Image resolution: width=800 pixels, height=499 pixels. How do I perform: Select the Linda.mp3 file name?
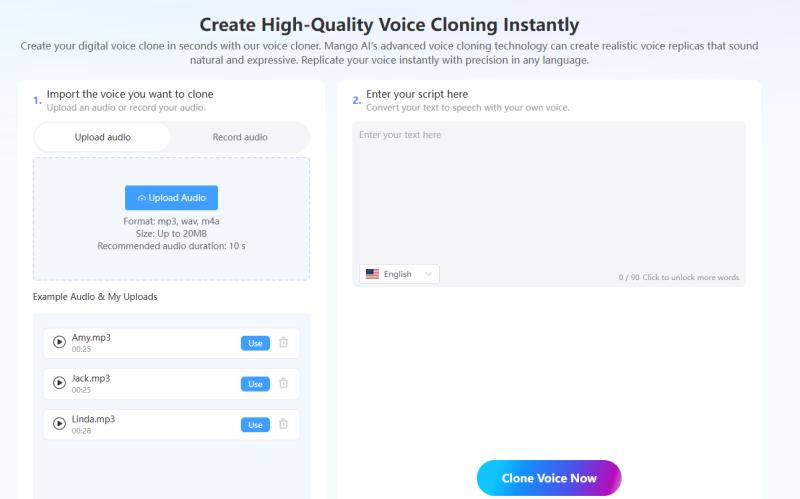coord(93,419)
